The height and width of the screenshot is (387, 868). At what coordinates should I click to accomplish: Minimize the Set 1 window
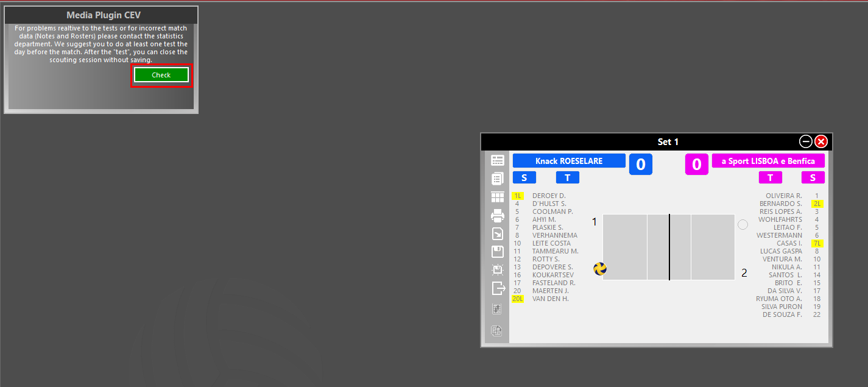coord(806,141)
